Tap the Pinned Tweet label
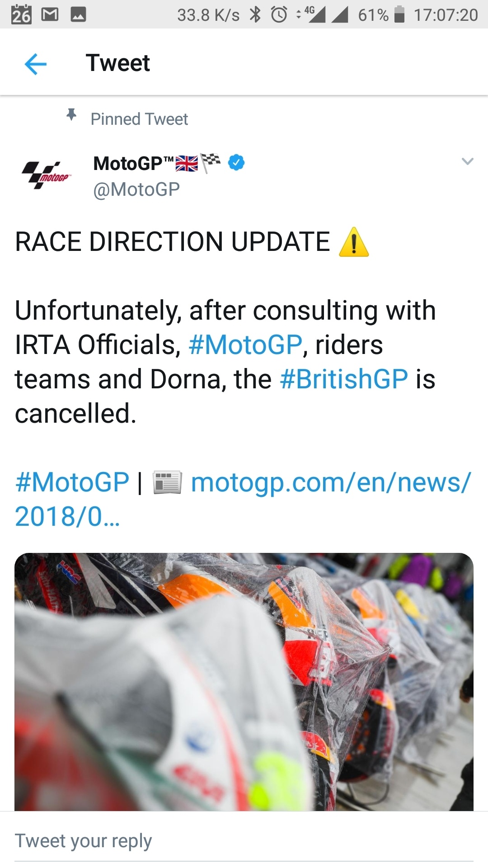The width and height of the screenshot is (488, 868). [139, 119]
